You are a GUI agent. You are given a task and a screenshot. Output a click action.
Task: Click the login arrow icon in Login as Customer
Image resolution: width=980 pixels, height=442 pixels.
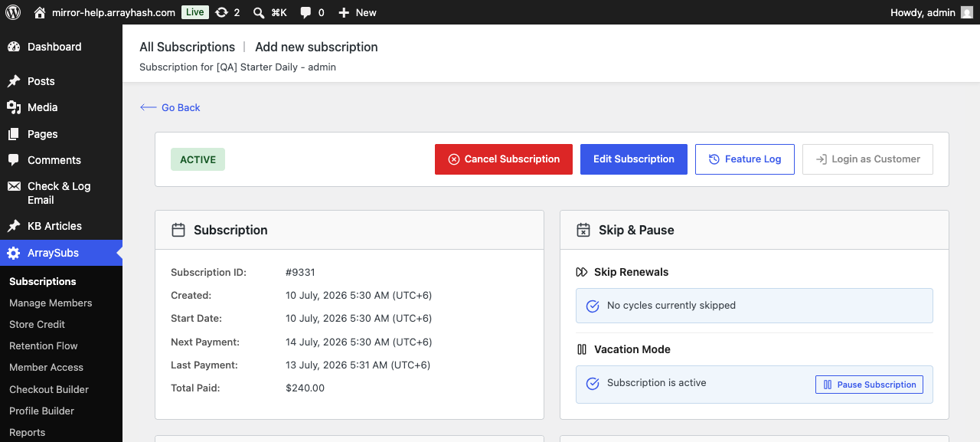point(821,159)
